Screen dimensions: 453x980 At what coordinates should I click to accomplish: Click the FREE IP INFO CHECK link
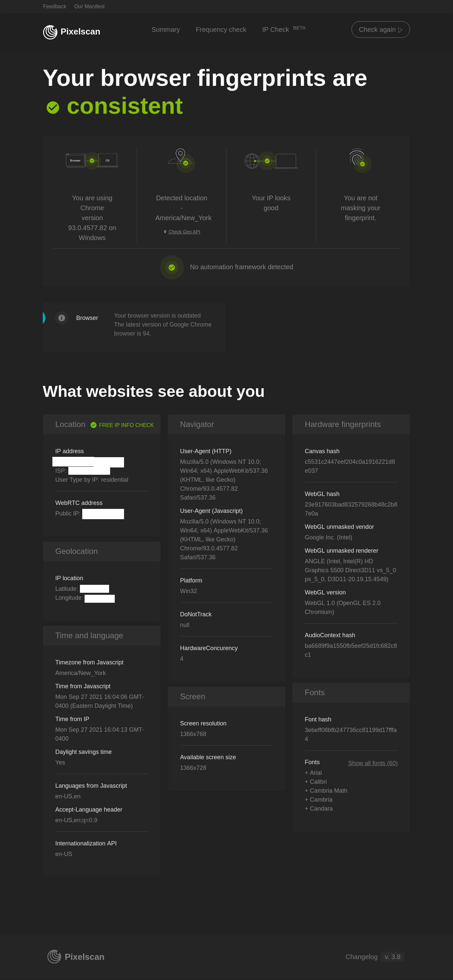[x=126, y=425]
